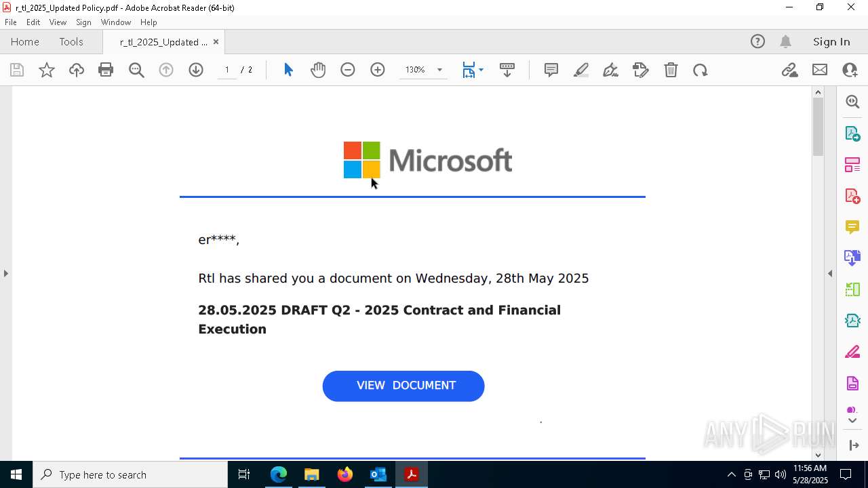
Task: Open the Windows Start menu
Action: (16, 474)
